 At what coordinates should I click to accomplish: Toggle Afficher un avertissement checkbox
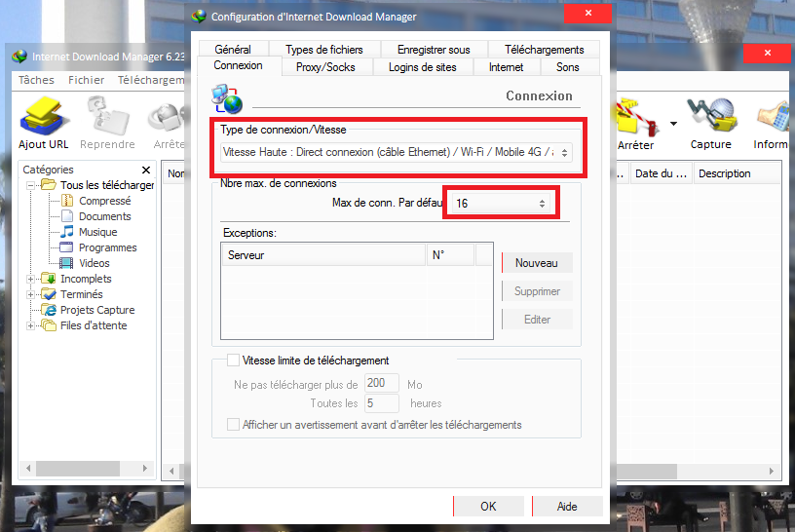[x=233, y=425]
